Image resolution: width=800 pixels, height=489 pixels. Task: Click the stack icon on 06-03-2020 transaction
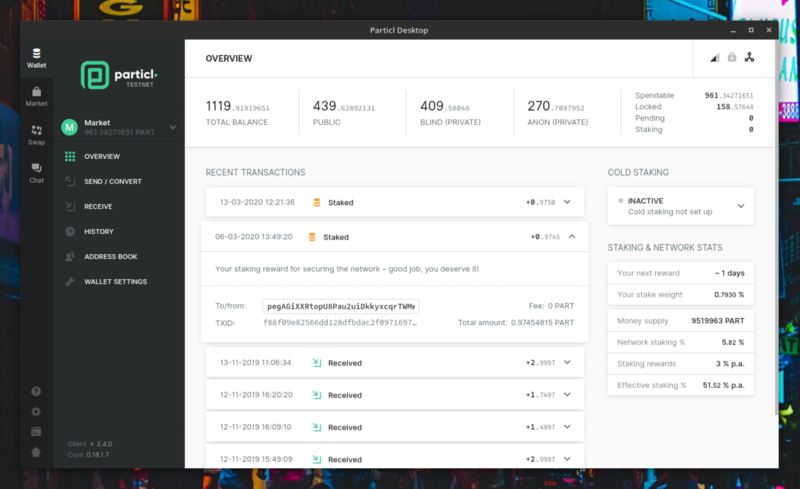312,237
